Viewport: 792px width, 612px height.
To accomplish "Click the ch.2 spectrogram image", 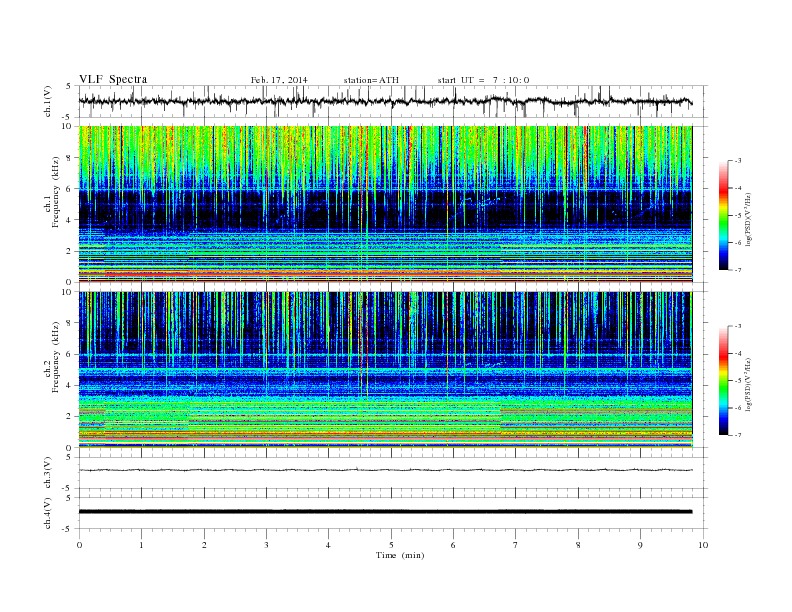I will point(385,370).
